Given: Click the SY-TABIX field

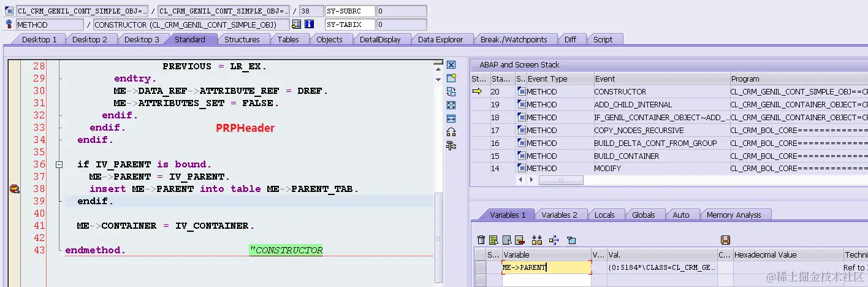Looking at the screenshot, I should click(x=350, y=25).
